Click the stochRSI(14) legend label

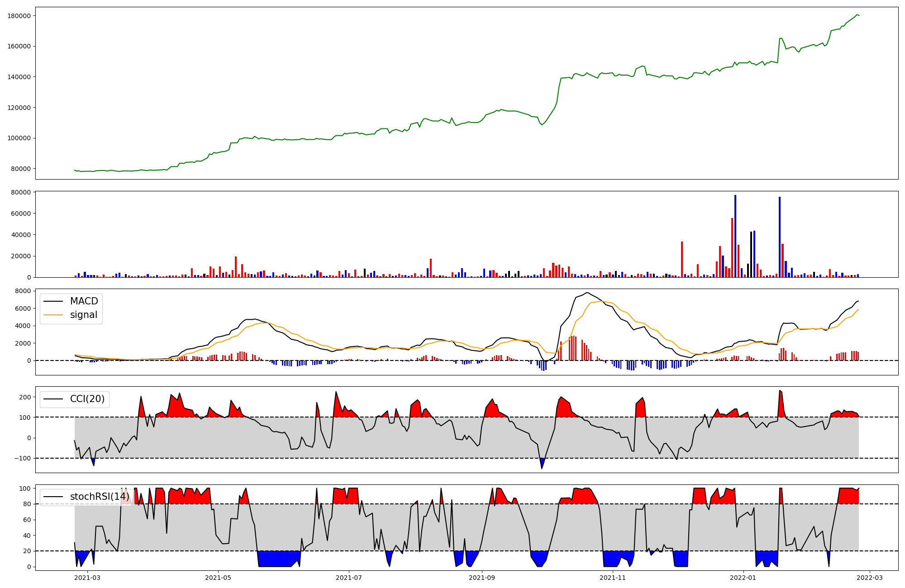(x=100, y=497)
